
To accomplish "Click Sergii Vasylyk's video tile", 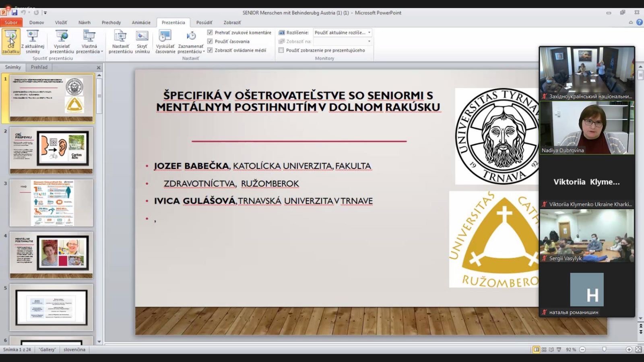I will 587,236.
